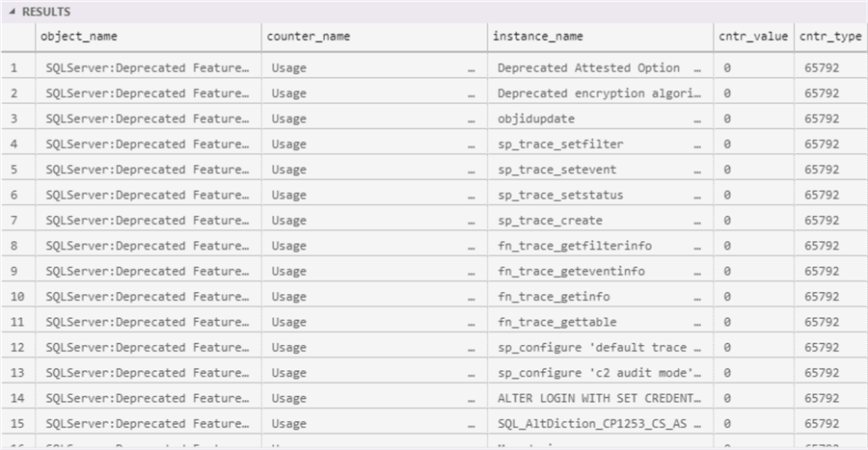Select row number 2 header
The width and height of the screenshot is (868, 450).
click(x=18, y=93)
